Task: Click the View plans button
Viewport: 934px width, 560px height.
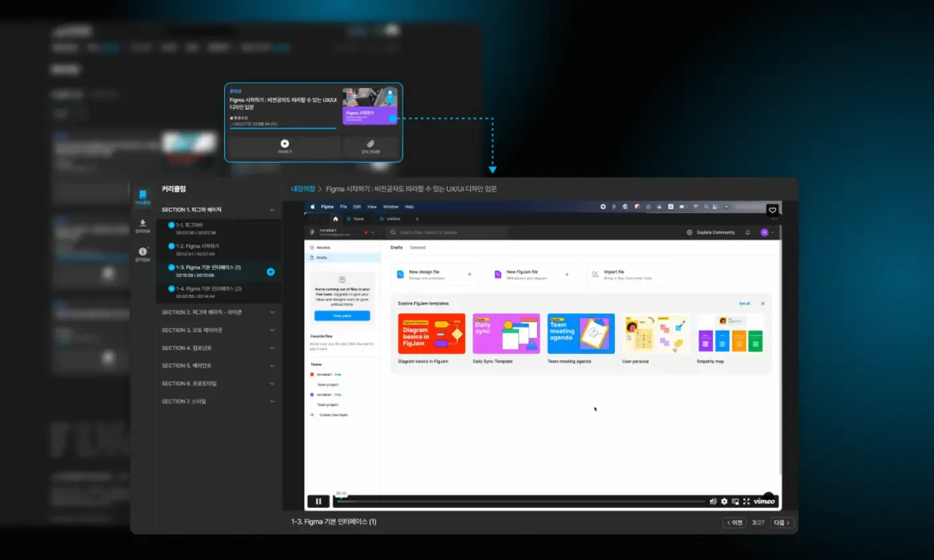Action: (342, 316)
